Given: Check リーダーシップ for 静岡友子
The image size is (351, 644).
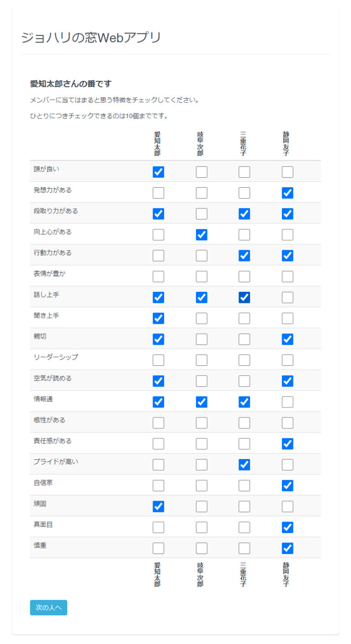Looking at the screenshot, I should pos(287,360).
